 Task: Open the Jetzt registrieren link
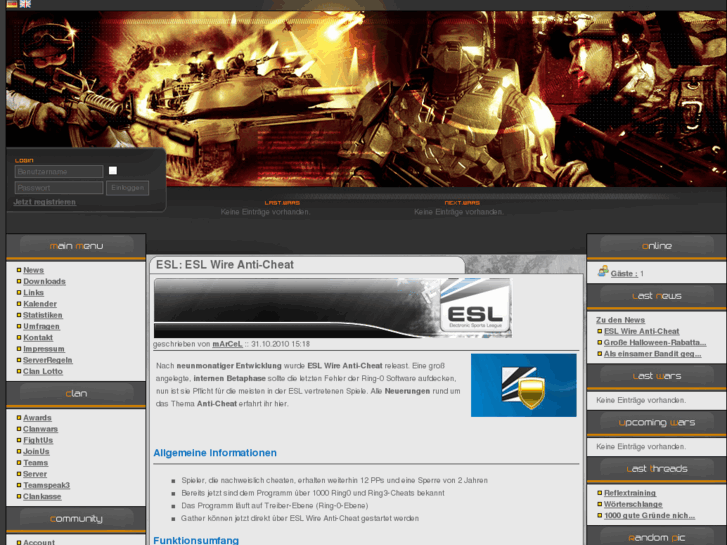pyautogui.click(x=45, y=202)
